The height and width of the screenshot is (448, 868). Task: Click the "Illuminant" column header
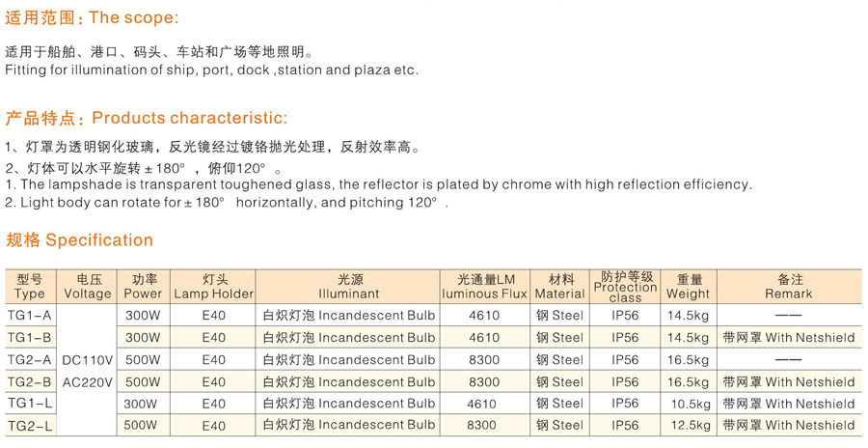pyautogui.click(x=348, y=287)
